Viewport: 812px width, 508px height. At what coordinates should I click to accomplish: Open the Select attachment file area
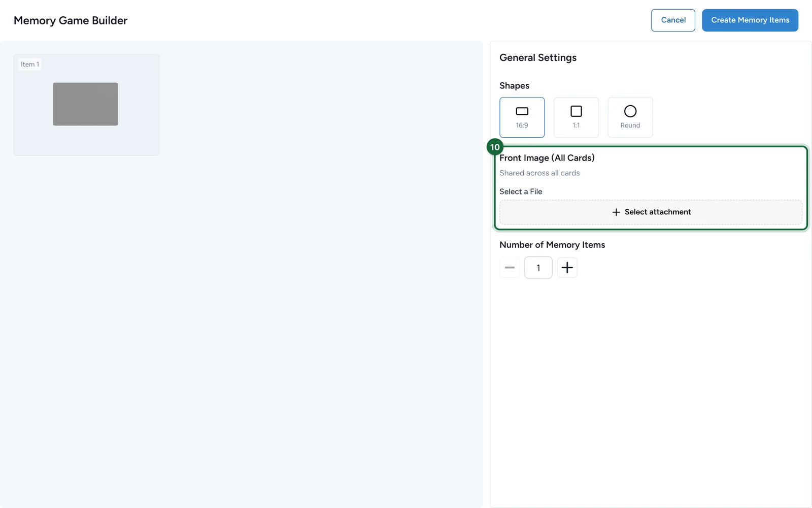[x=651, y=212]
